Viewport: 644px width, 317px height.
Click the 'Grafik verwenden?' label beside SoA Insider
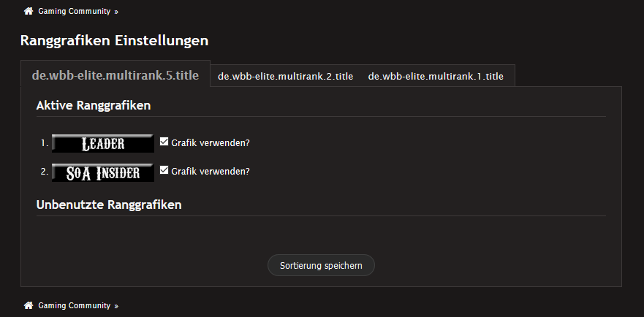click(211, 172)
